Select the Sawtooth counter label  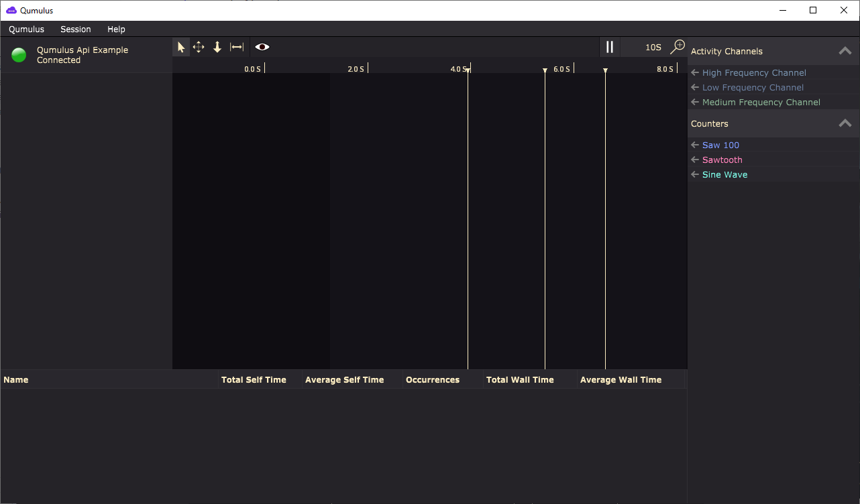722,160
